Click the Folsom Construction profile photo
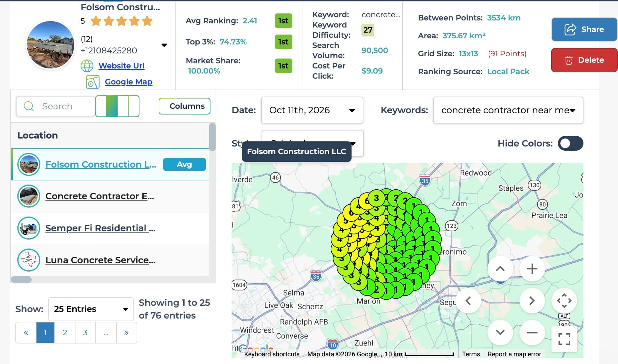 pyautogui.click(x=51, y=45)
